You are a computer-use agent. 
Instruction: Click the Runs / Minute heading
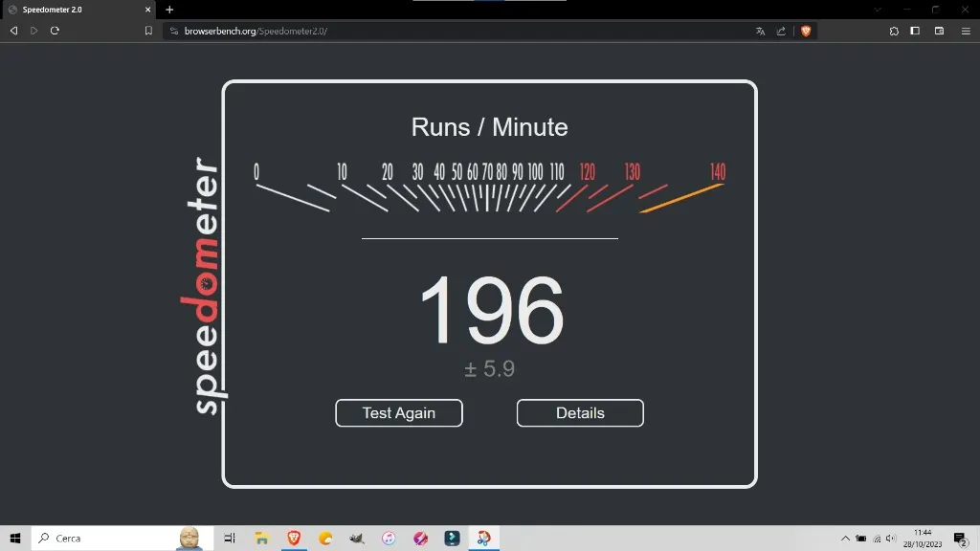[x=489, y=127]
